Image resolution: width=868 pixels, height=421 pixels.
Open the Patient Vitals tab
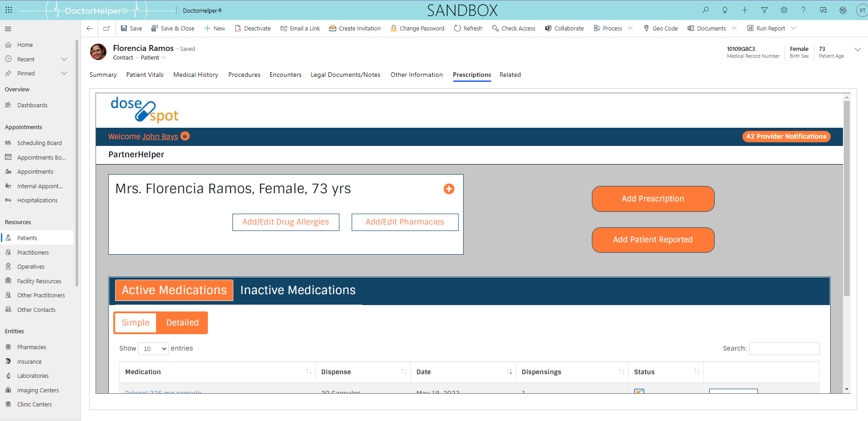(145, 75)
